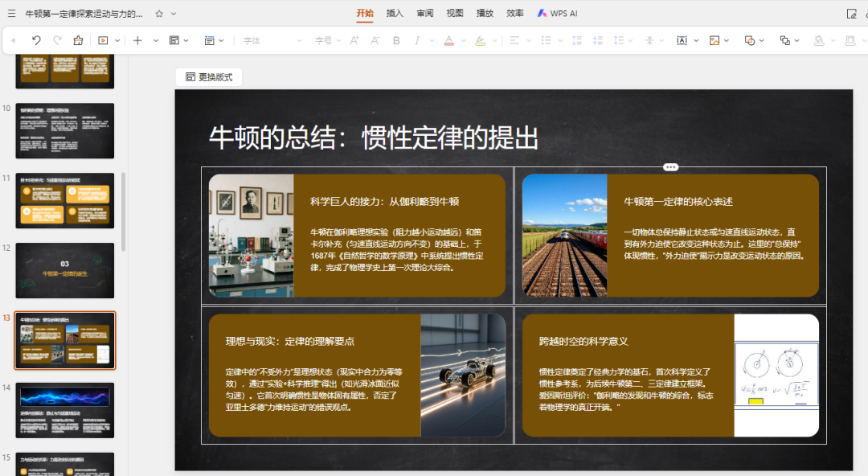Expand the font color dropdown arrow
The width and height of the screenshot is (868, 476).
point(463,40)
